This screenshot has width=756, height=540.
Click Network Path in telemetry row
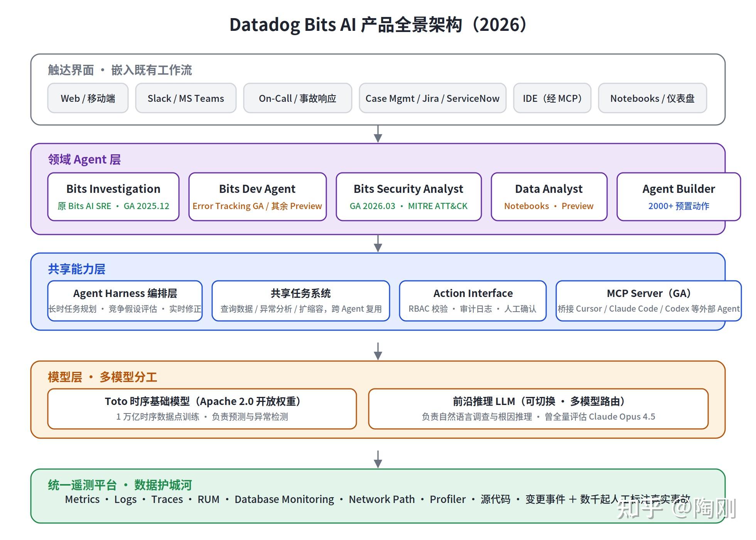point(382,499)
